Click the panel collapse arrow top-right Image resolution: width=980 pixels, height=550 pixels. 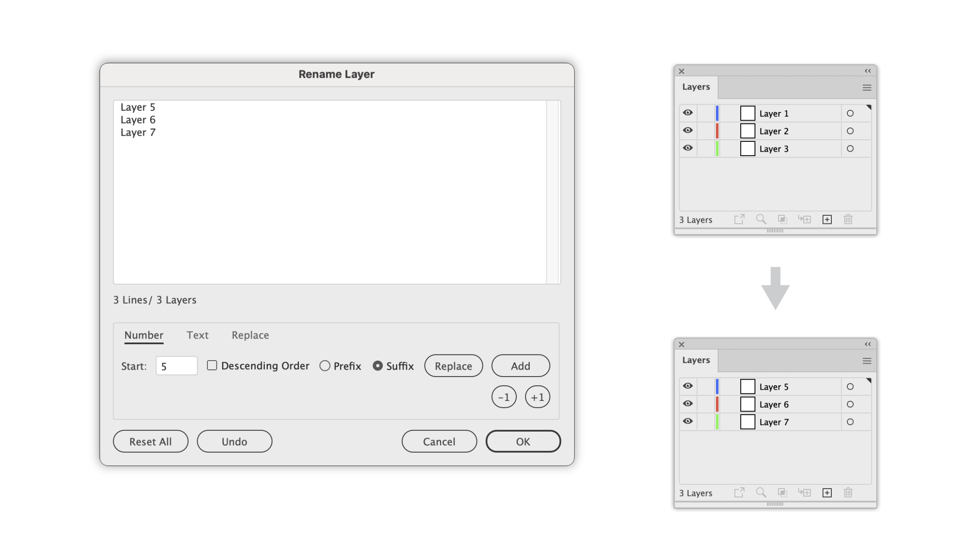click(x=867, y=70)
